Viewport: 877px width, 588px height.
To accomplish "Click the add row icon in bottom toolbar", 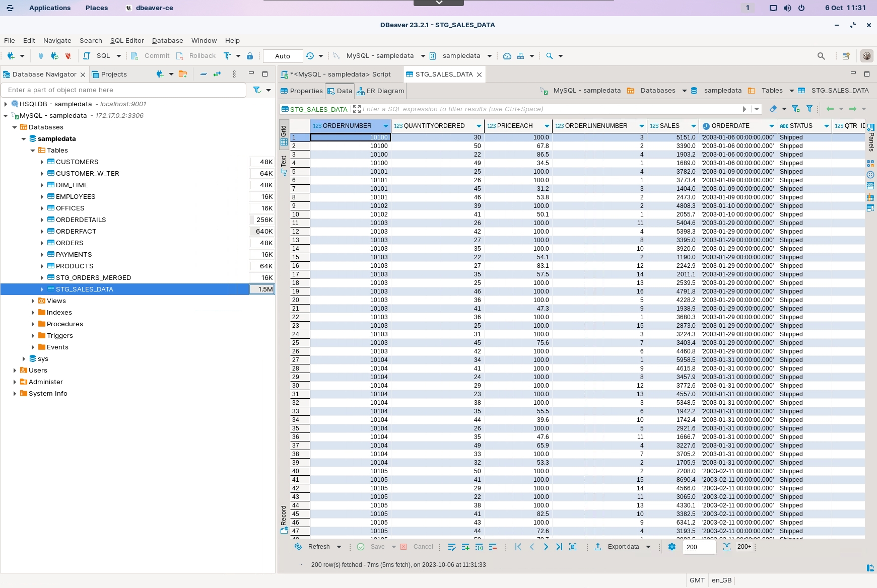I will (x=465, y=547).
